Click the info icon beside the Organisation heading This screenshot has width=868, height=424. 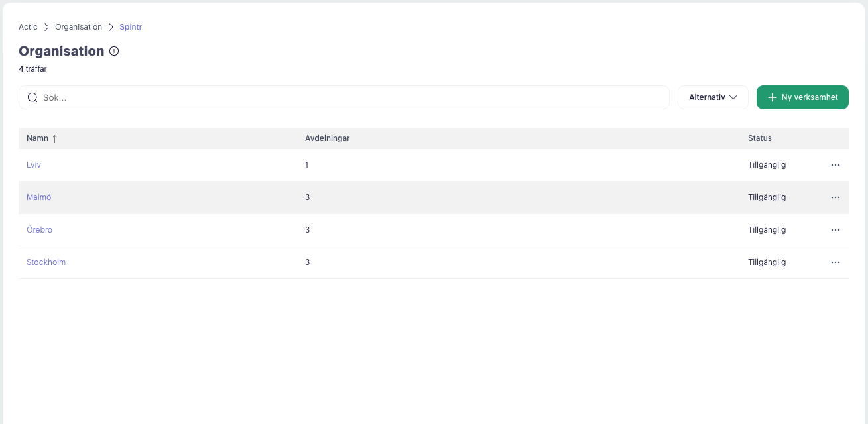pos(114,51)
